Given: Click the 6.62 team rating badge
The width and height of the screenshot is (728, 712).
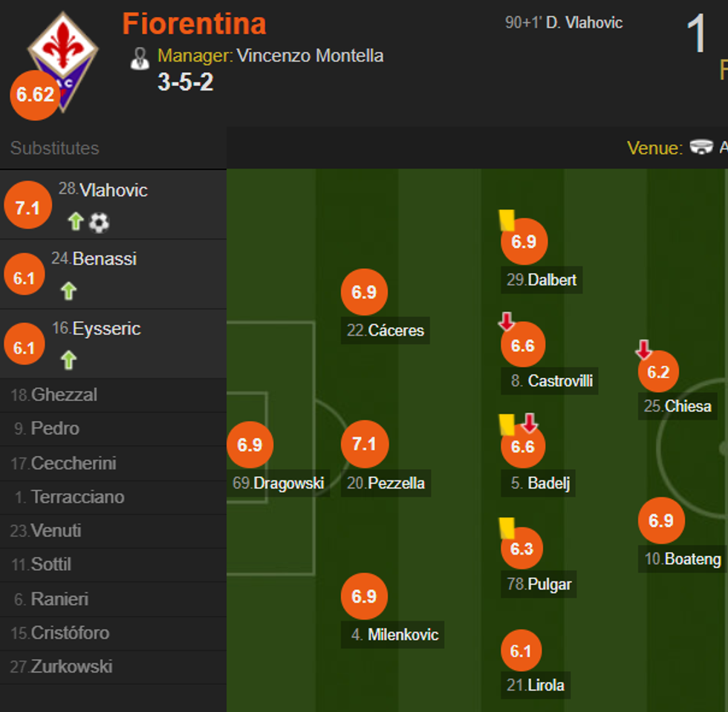Looking at the screenshot, I should click(x=35, y=95).
